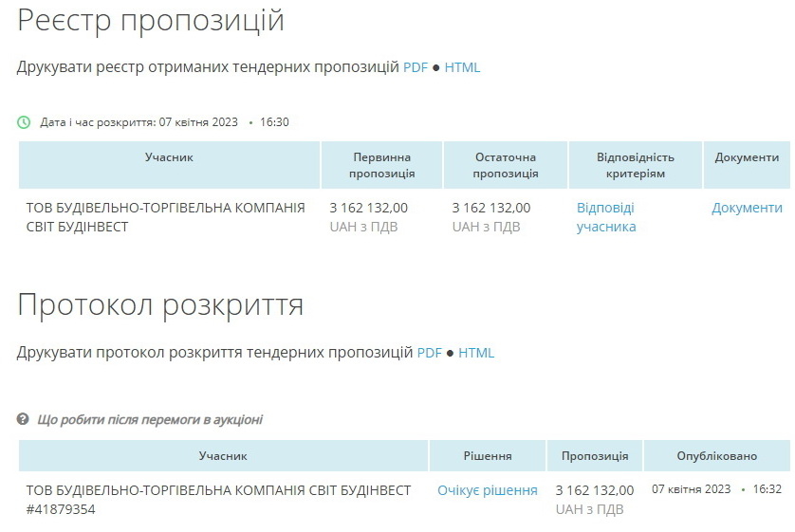Click the Остаточна пропозиція column header

[x=505, y=165]
